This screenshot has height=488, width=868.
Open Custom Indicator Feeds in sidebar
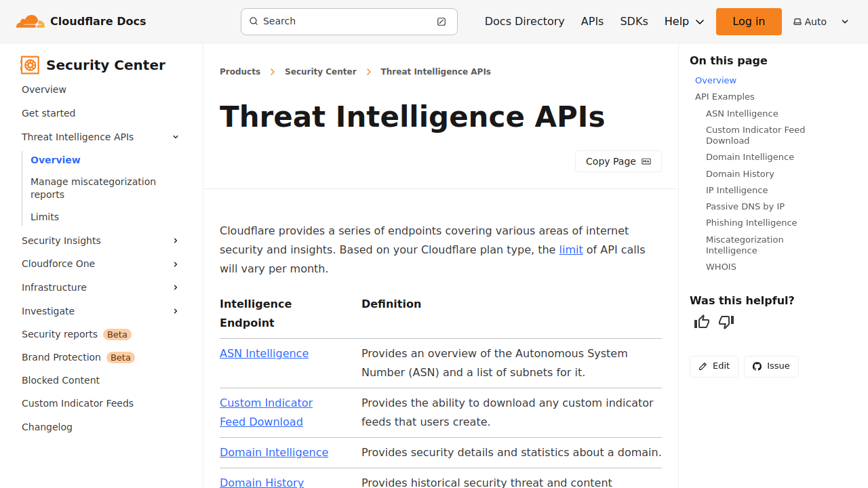pos(77,403)
